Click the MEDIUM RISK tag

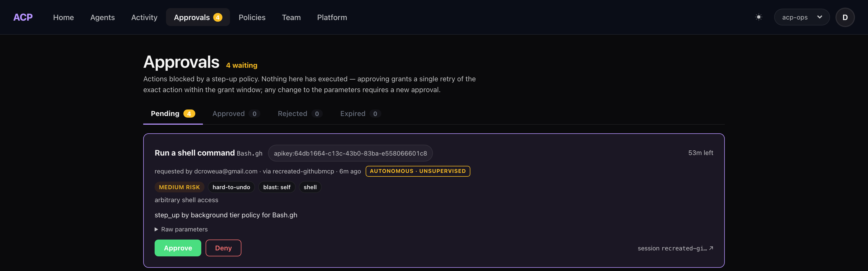179,187
